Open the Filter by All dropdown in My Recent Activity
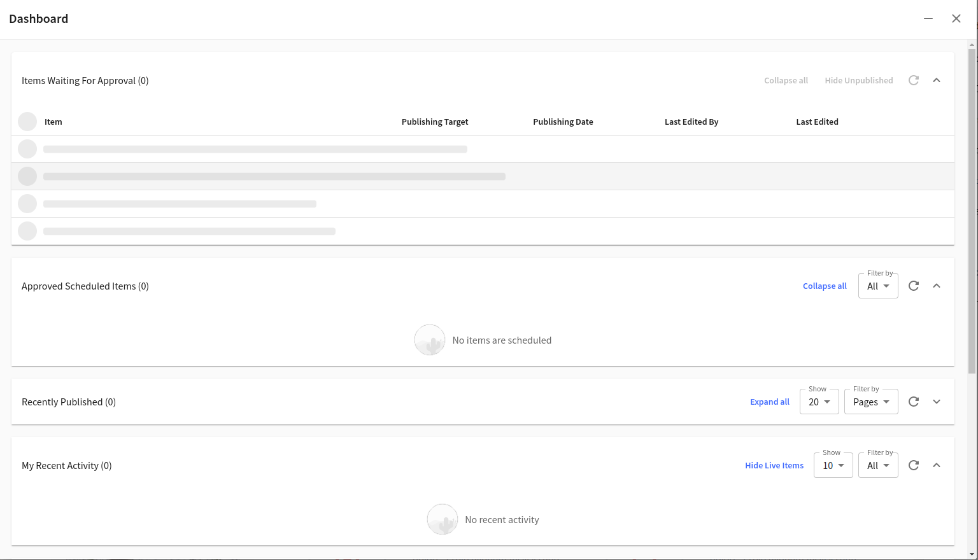Screen dimensions: 978x560 tap(878, 465)
